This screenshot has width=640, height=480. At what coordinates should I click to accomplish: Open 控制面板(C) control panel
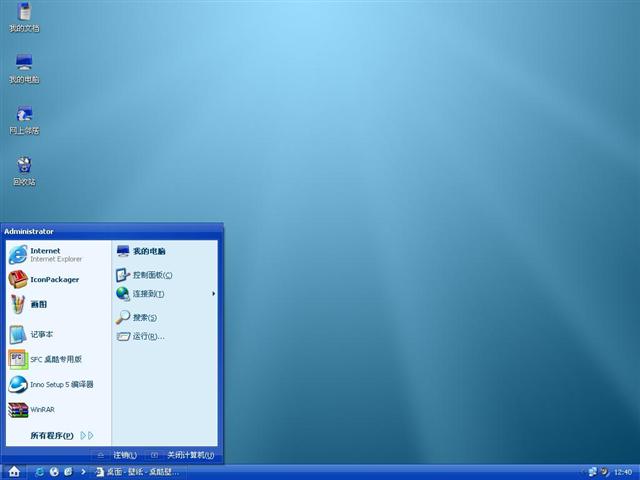164,275
